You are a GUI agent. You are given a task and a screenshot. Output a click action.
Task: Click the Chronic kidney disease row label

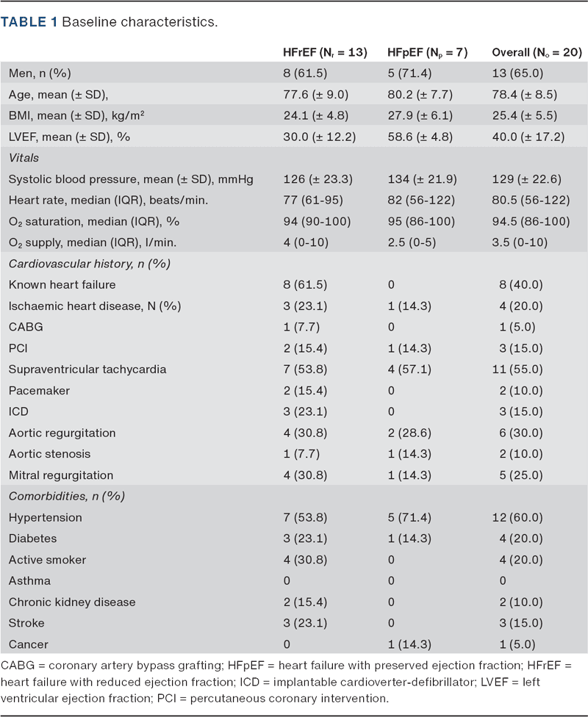[x=72, y=602]
